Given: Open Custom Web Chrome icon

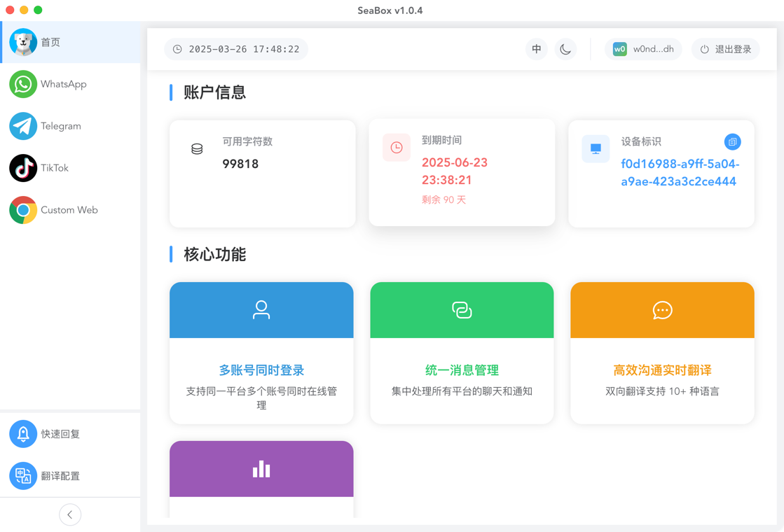Looking at the screenshot, I should 23,210.
